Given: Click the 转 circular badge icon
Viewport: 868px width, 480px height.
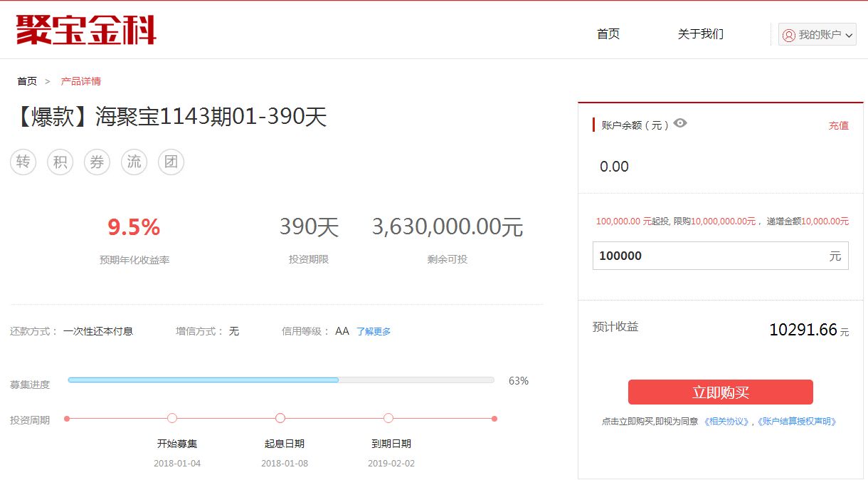Looking at the screenshot, I should (23, 162).
